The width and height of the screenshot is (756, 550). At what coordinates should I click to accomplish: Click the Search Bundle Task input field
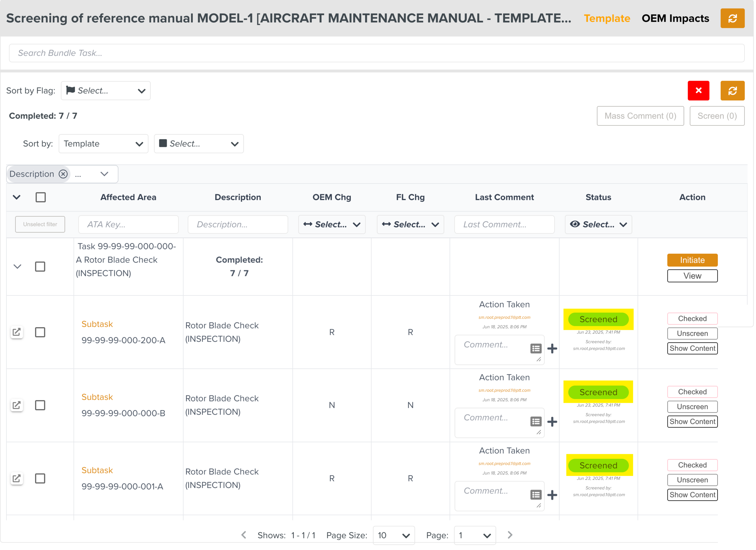coord(377,53)
